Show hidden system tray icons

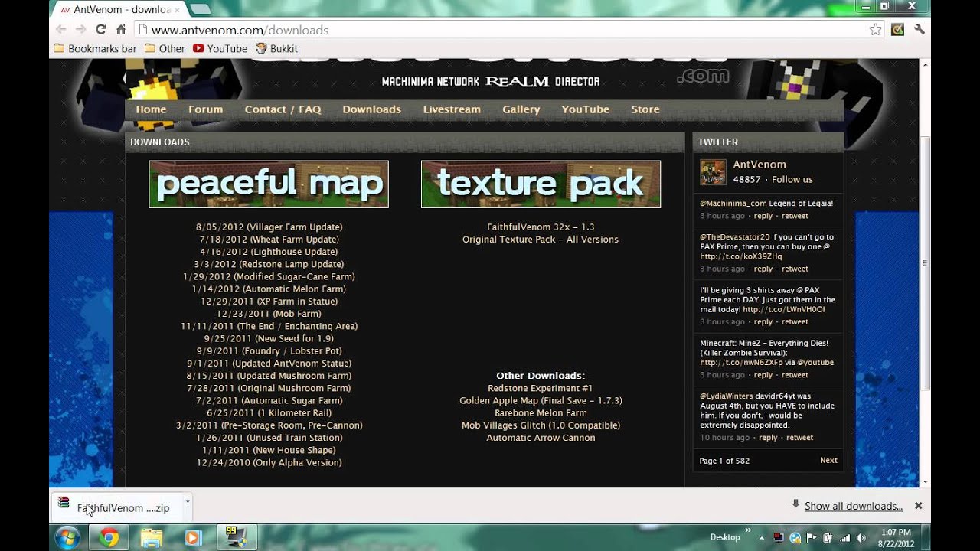point(762,538)
